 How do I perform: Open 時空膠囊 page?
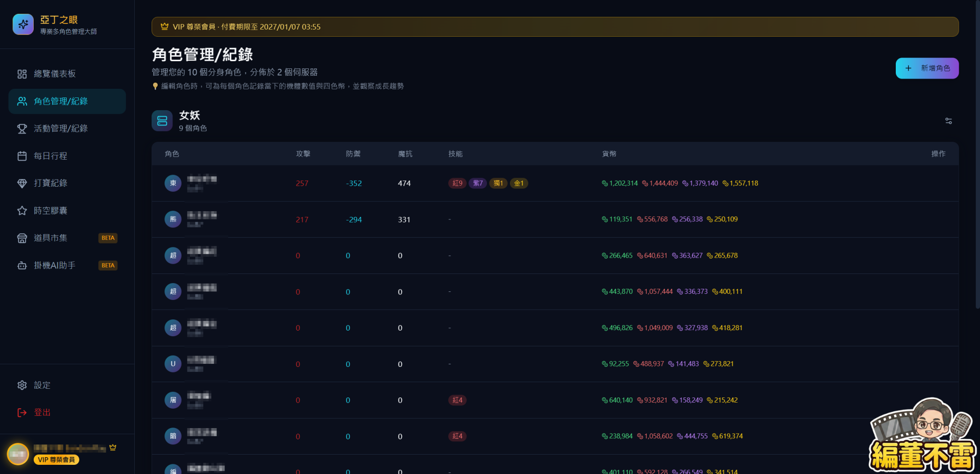67,210
